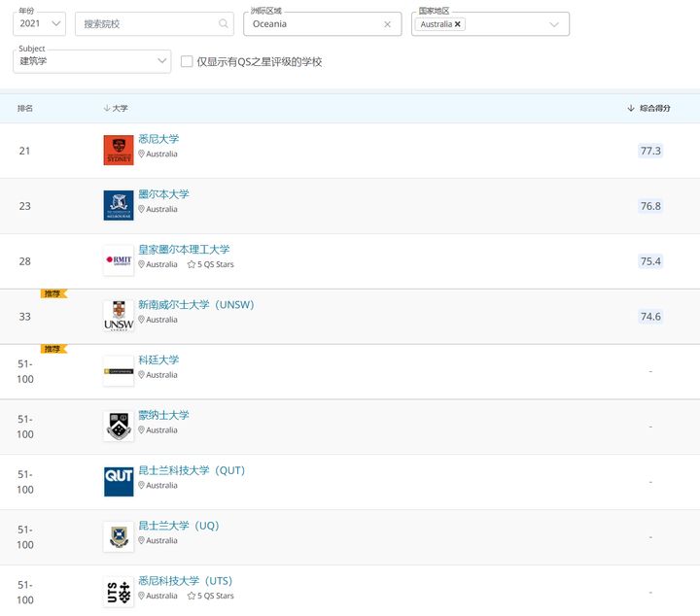Sort by university column header

point(116,108)
